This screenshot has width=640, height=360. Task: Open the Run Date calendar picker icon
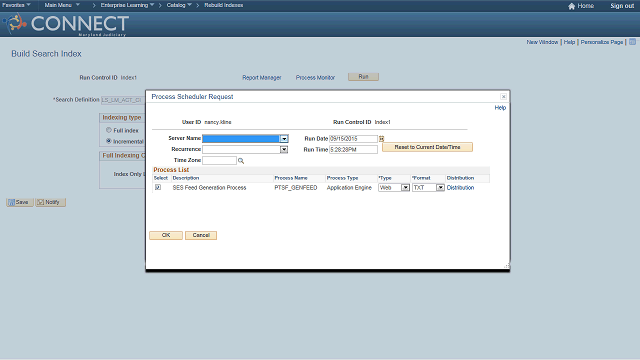(x=381, y=139)
